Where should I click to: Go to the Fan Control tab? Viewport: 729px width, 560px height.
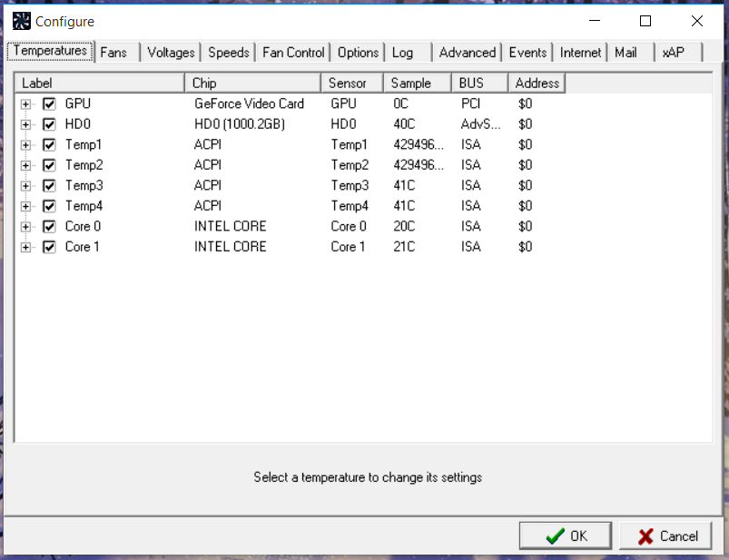click(292, 53)
